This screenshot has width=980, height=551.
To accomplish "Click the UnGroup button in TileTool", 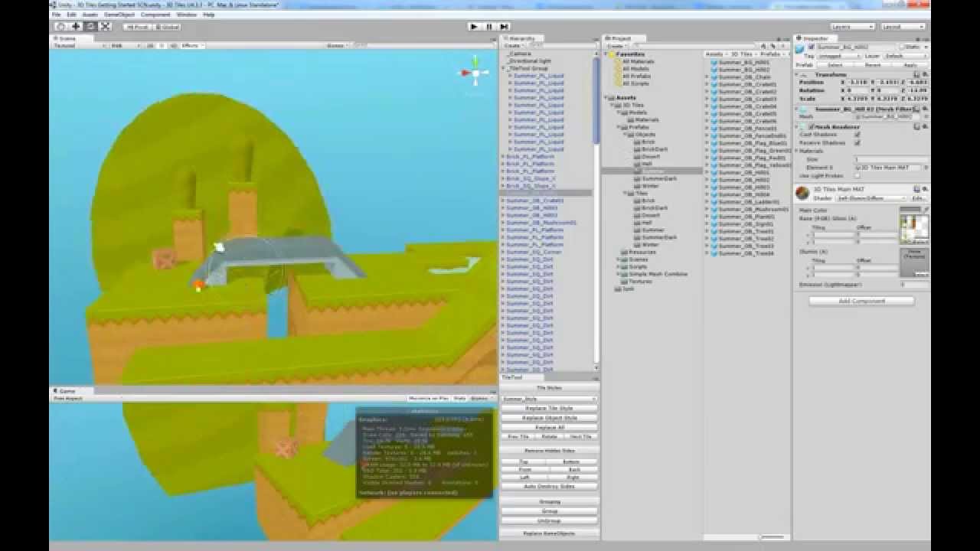I will pyautogui.click(x=549, y=520).
